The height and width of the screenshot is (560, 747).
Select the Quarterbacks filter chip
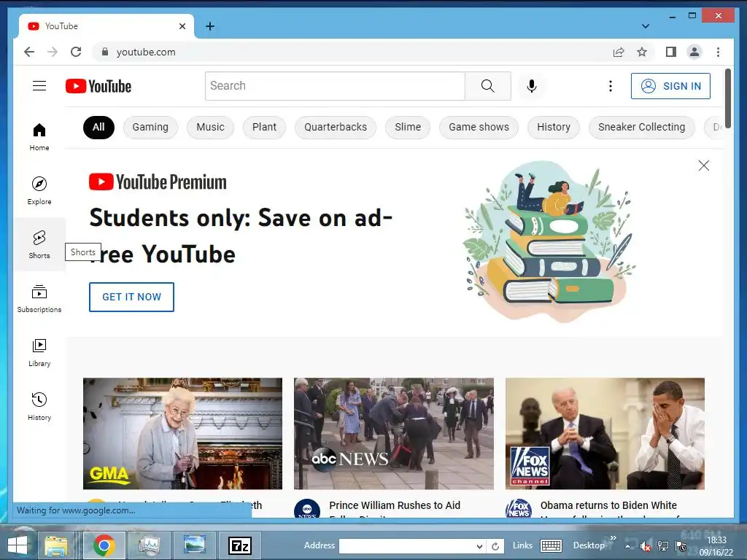coord(336,127)
